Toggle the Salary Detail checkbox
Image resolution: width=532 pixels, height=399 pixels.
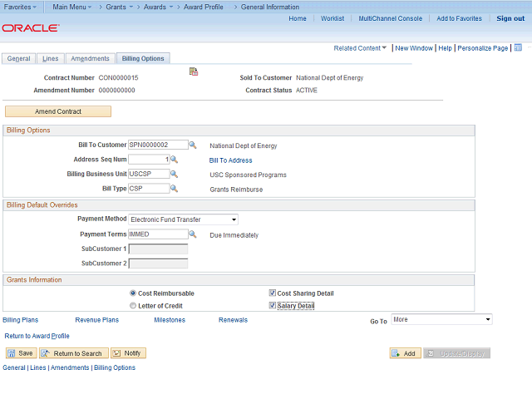(272, 305)
